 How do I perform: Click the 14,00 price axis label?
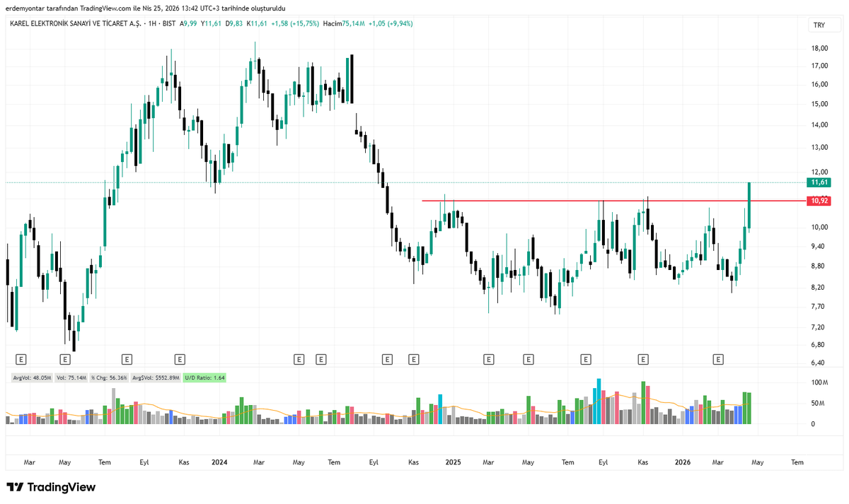point(820,125)
